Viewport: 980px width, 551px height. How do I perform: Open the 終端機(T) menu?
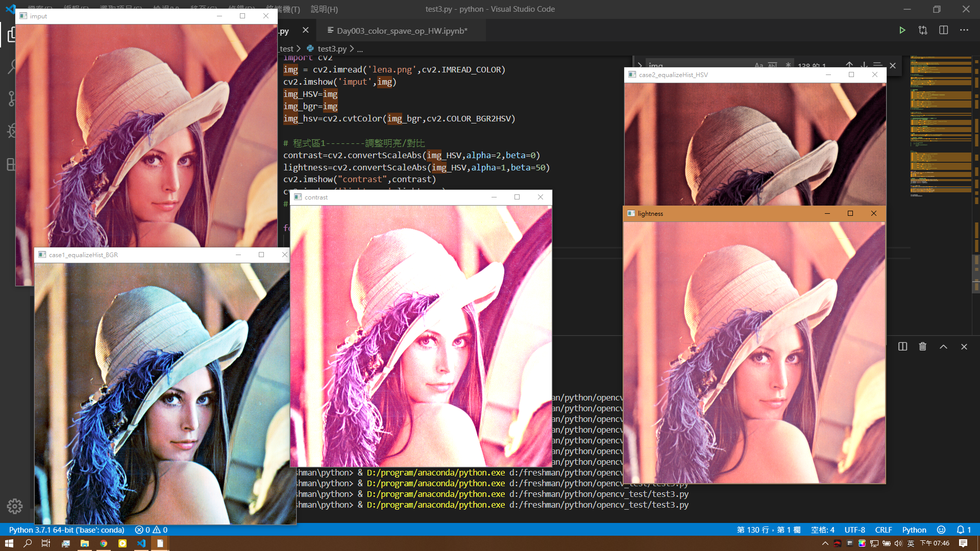pos(284,9)
